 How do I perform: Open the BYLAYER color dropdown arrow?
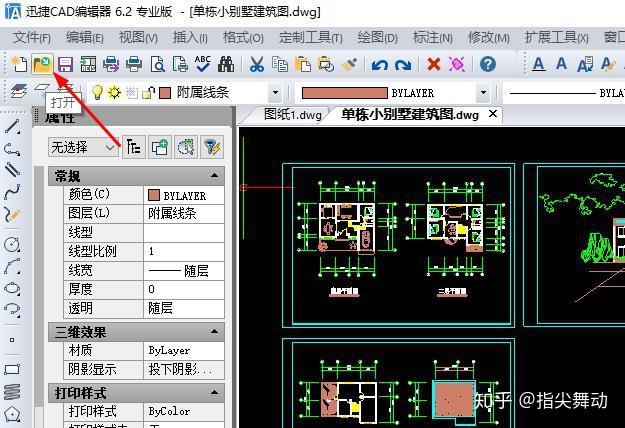coord(483,92)
